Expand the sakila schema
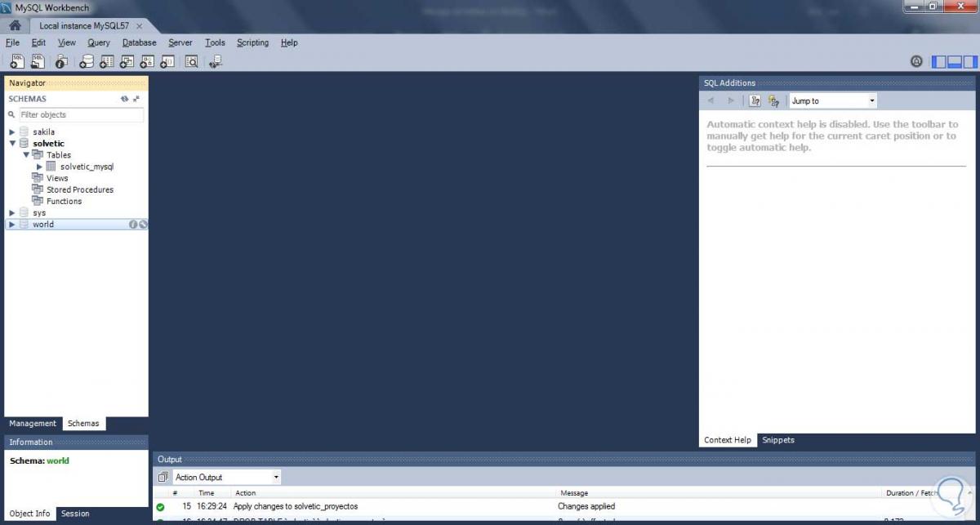 click(x=11, y=131)
